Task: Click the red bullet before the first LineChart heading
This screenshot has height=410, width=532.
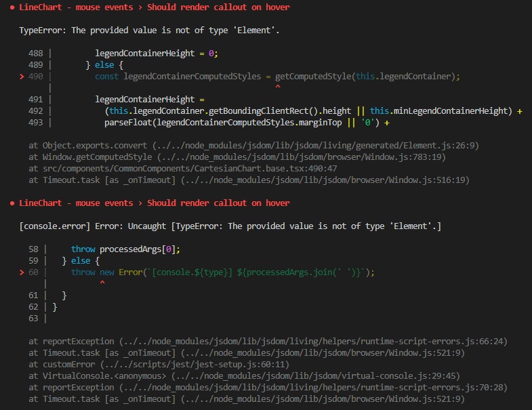Action: coord(12,7)
